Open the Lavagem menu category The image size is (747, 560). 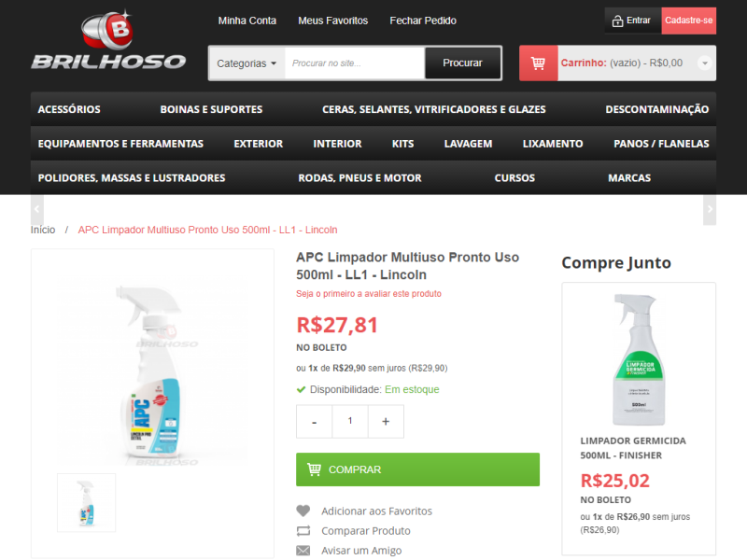pyautogui.click(x=468, y=144)
